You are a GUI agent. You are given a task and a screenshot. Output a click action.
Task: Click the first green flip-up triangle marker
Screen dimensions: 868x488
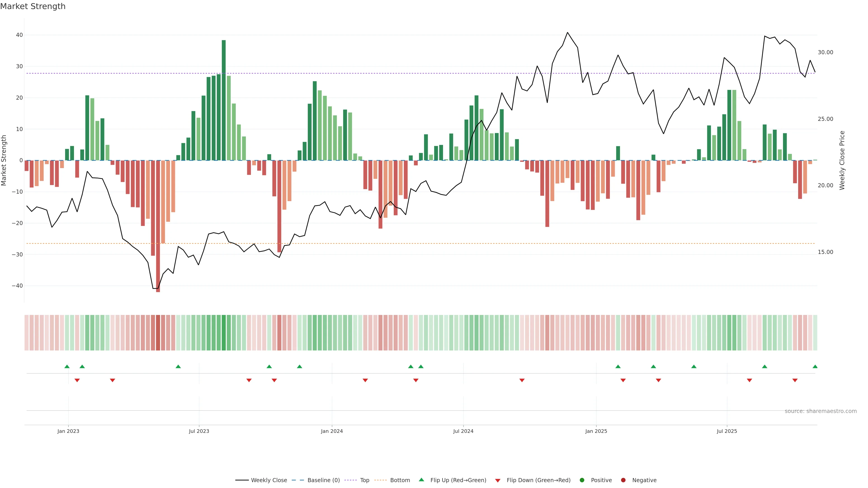[x=67, y=366]
